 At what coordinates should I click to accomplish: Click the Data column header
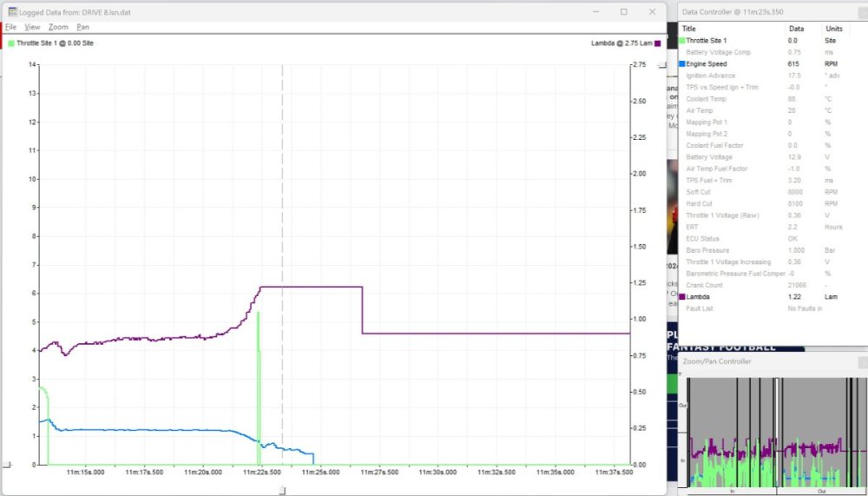point(796,29)
